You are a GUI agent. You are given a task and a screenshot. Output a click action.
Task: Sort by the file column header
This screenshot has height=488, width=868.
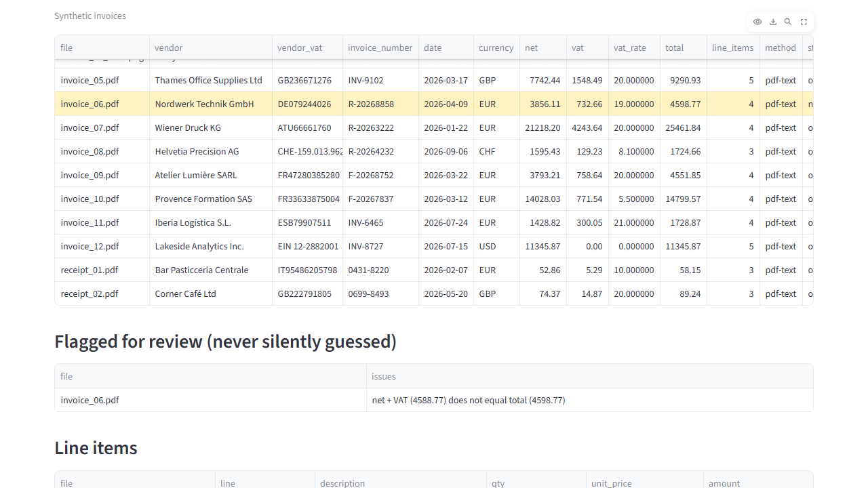point(102,47)
